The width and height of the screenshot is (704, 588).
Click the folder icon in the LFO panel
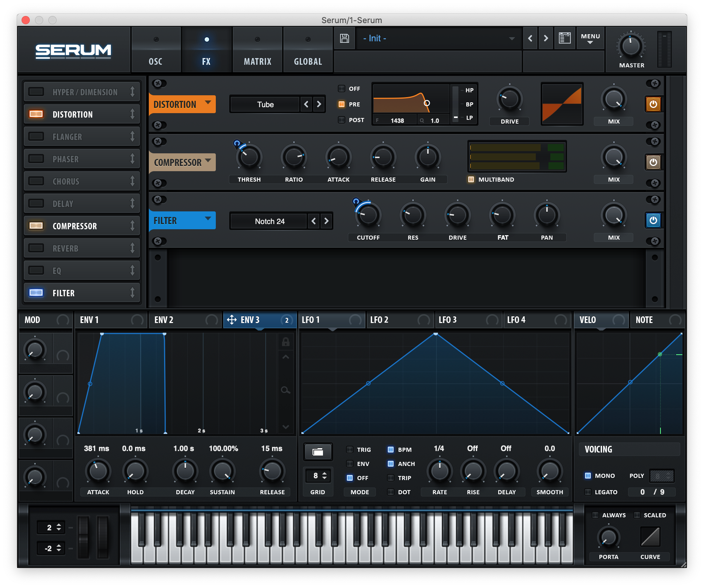(318, 452)
